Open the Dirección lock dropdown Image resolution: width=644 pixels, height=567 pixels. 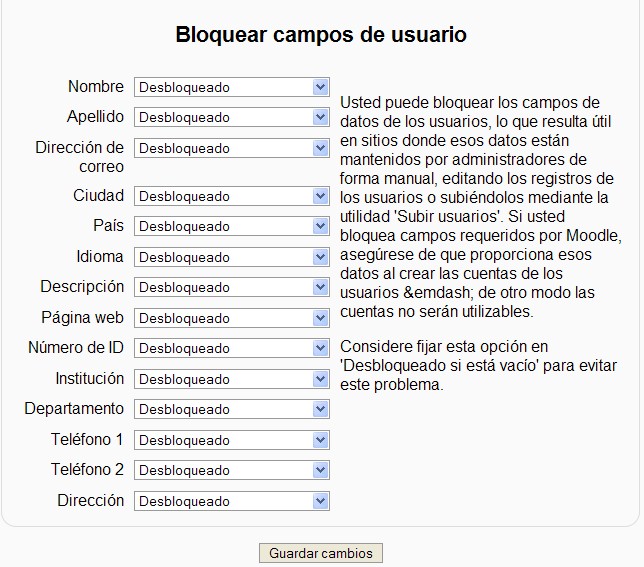click(x=231, y=501)
